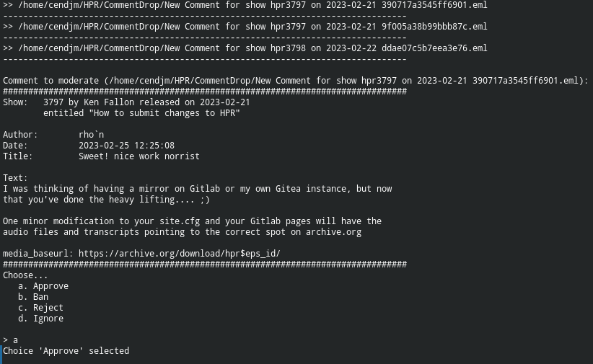The image size is (593, 364).
Task: Click the comment date 2023-02-25 12:25:08
Action: (x=126, y=146)
